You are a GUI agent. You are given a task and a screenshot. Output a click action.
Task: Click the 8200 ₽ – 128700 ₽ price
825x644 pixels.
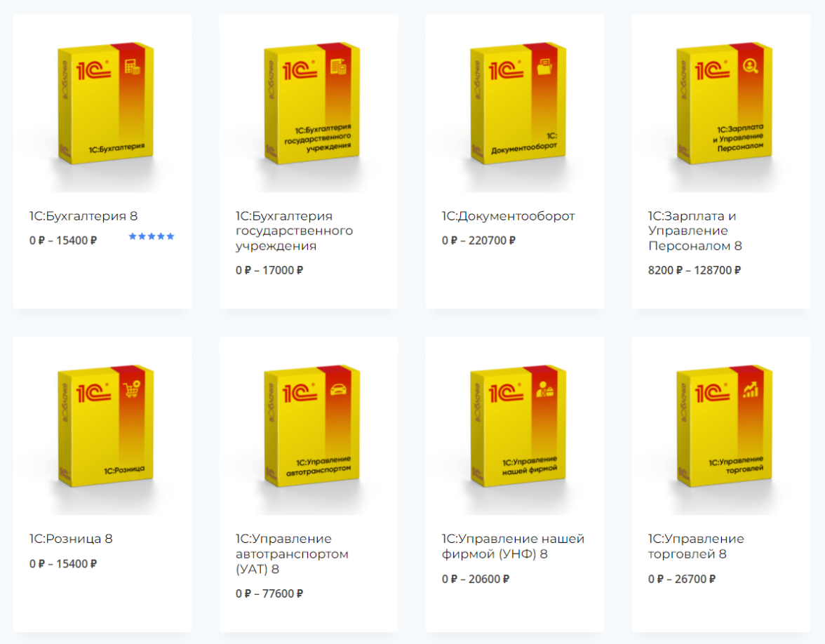coord(695,271)
